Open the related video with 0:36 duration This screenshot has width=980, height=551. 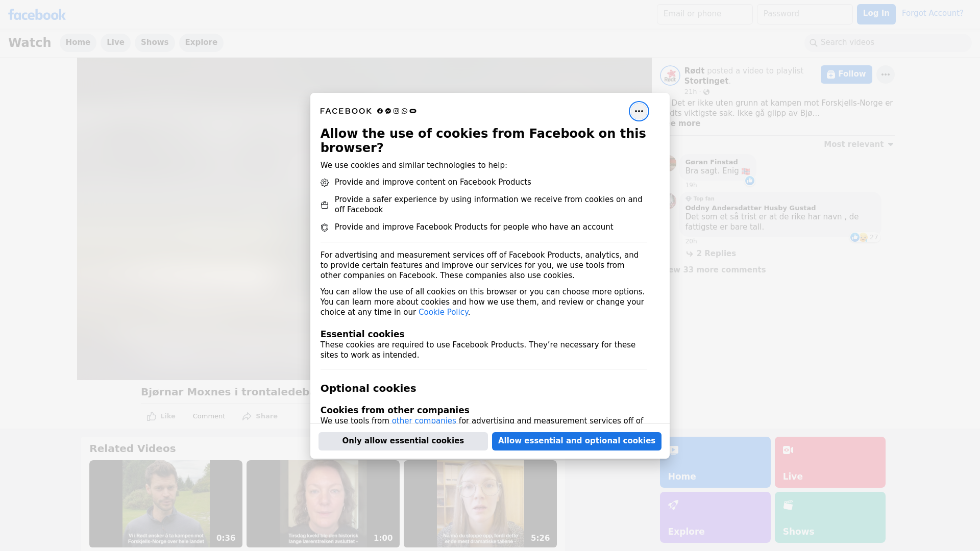166,504
